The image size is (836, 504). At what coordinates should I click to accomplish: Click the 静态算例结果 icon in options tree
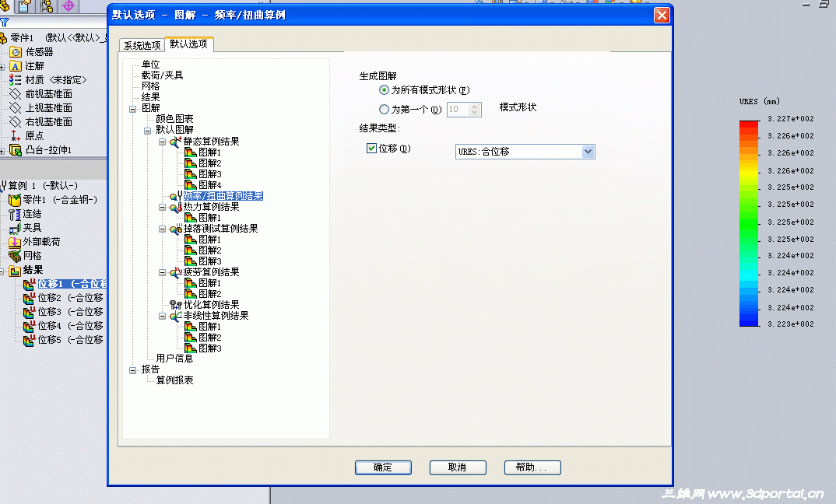175,142
